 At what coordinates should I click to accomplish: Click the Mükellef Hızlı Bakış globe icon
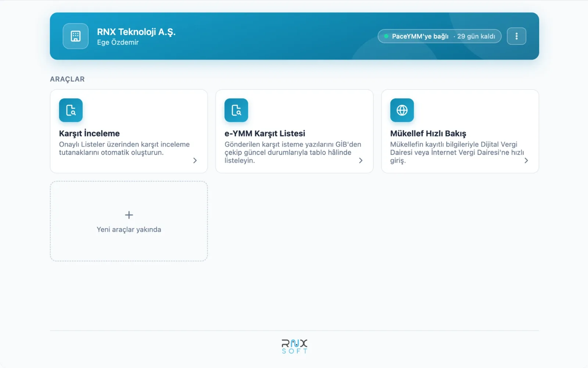tap(402, 110)
